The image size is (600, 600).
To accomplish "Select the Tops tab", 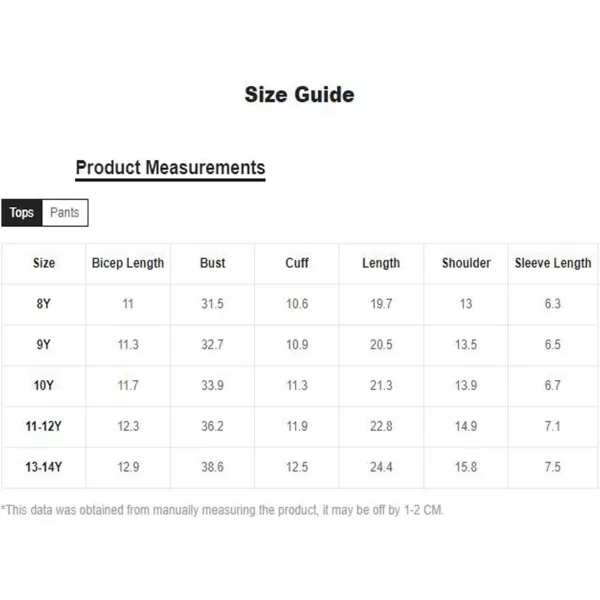I will coord(22,212).
